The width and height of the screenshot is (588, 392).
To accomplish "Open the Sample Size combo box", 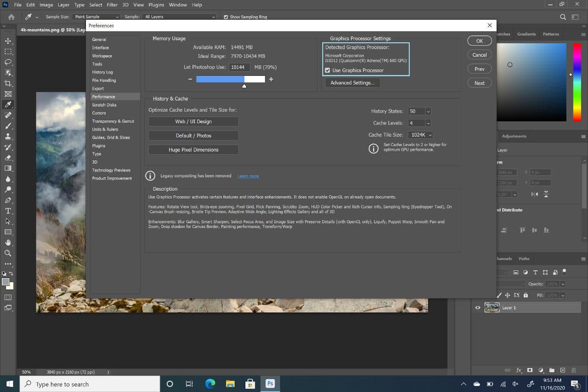I will point(96,17).
